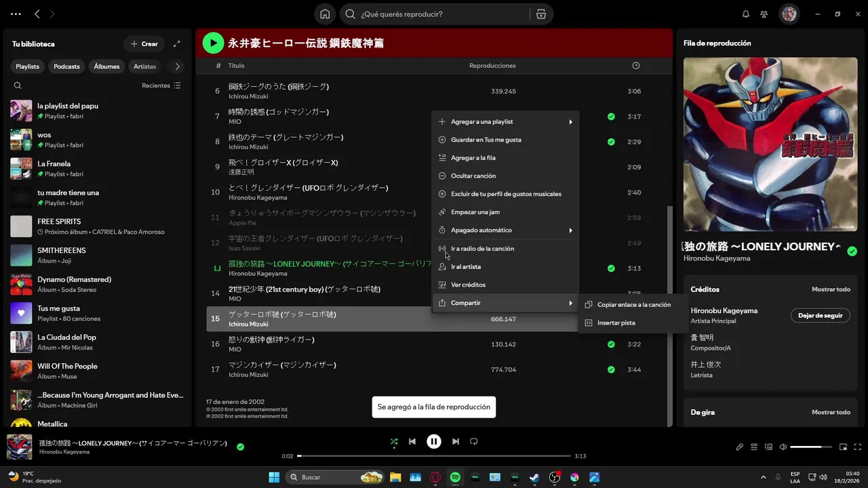Skip to the previous track
This screenshot has height=488, width=868.
[x=412, y=442]
